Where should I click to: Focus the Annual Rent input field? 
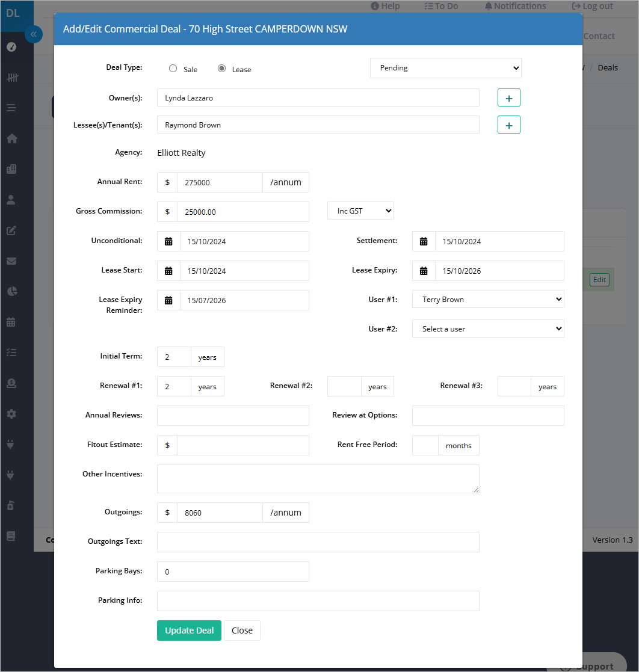(220, 182)
